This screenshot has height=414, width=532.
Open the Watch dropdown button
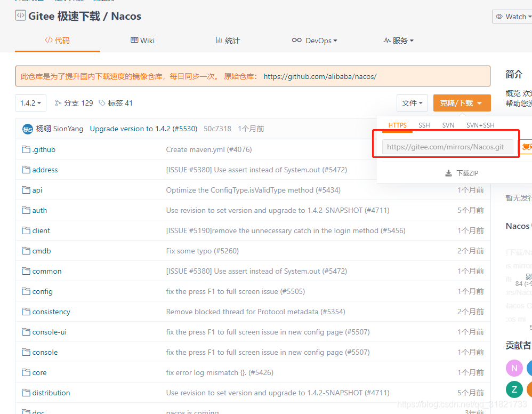[512, 17]
